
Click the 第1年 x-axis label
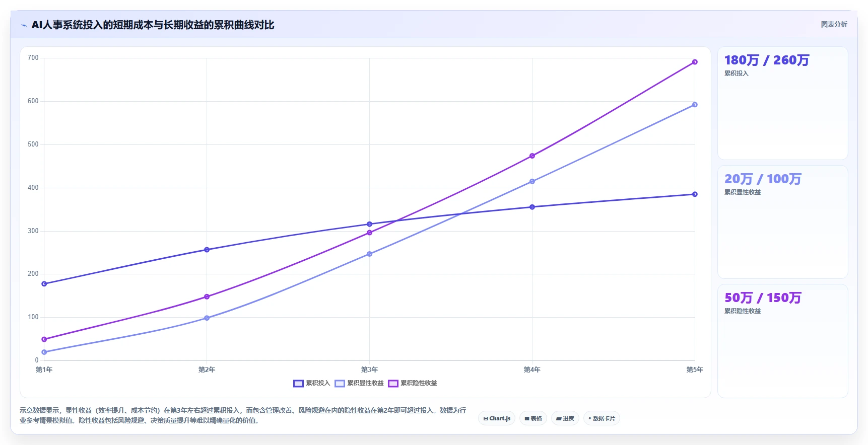[44, 370]
